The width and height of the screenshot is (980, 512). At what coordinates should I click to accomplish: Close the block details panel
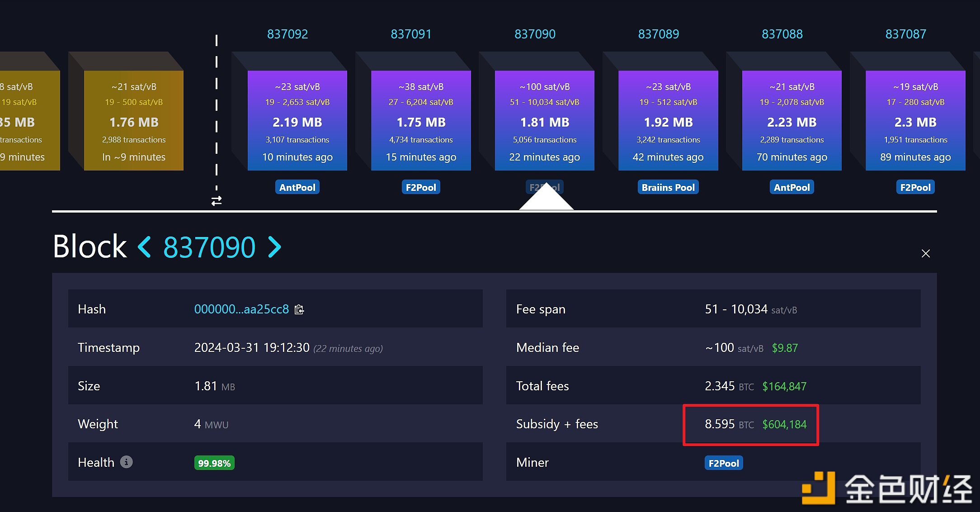(926, 253)
